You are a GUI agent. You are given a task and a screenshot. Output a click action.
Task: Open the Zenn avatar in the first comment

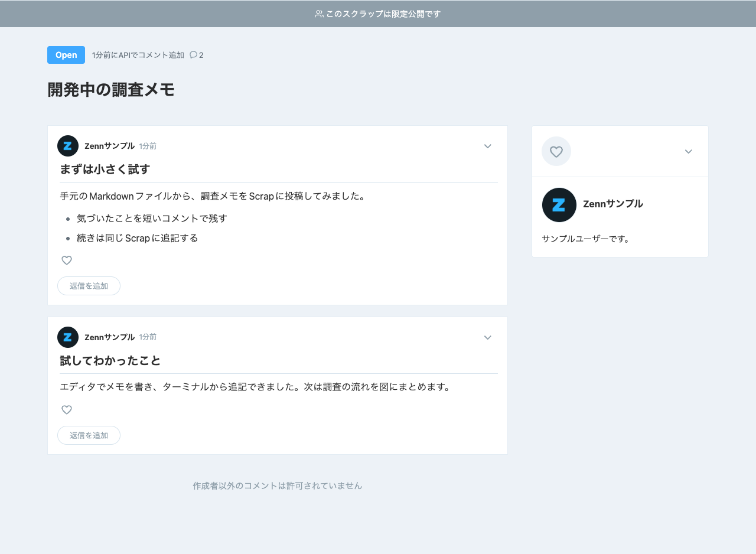click(68, 146)
